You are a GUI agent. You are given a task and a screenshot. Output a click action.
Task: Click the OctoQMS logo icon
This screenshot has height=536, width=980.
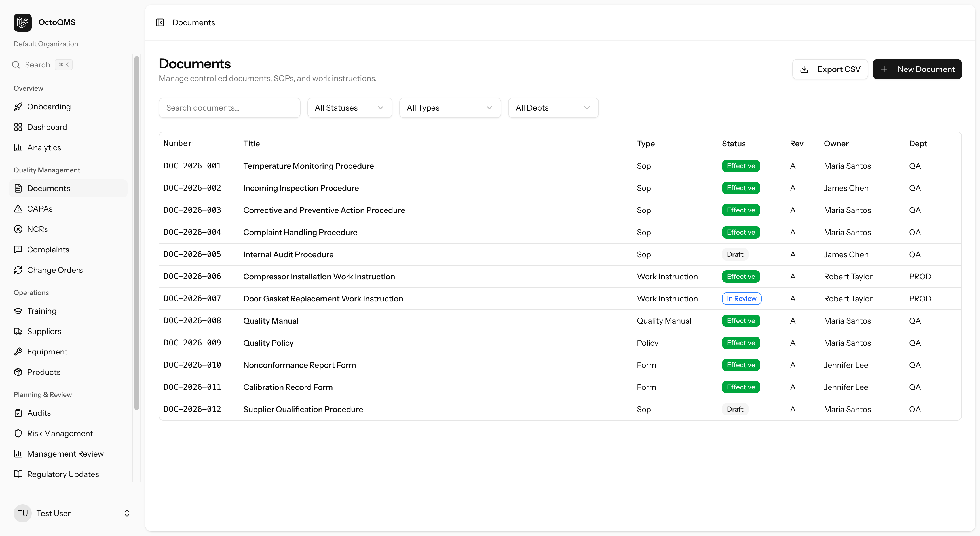tap(22, 22)
